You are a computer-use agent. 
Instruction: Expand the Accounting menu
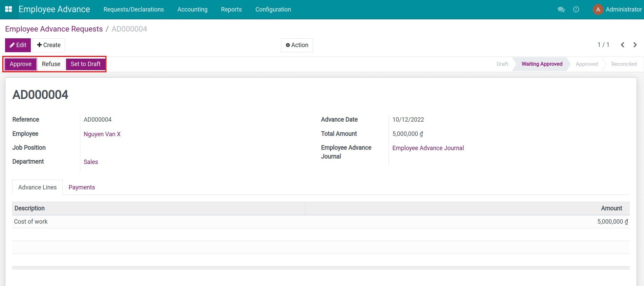coord(192,9)
